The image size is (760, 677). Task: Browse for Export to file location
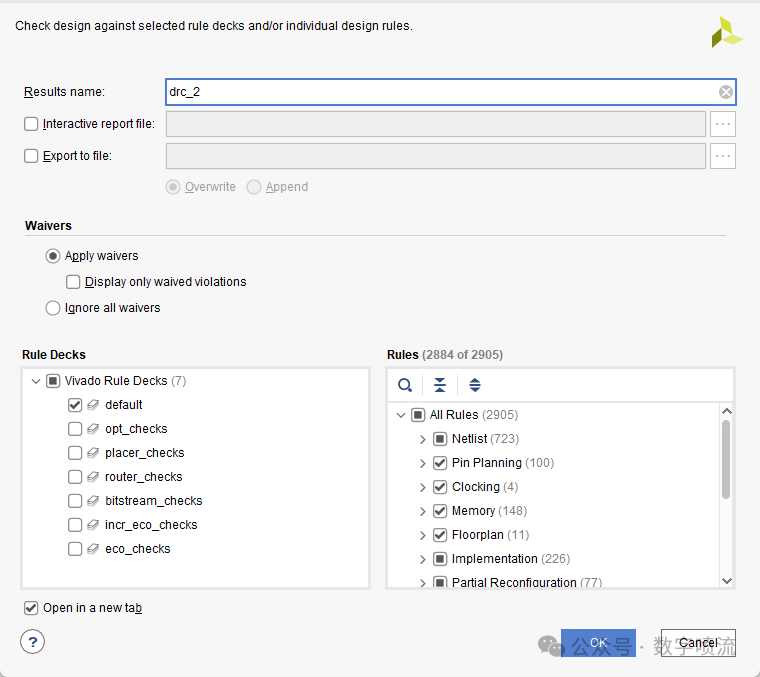tap(723, 156)
